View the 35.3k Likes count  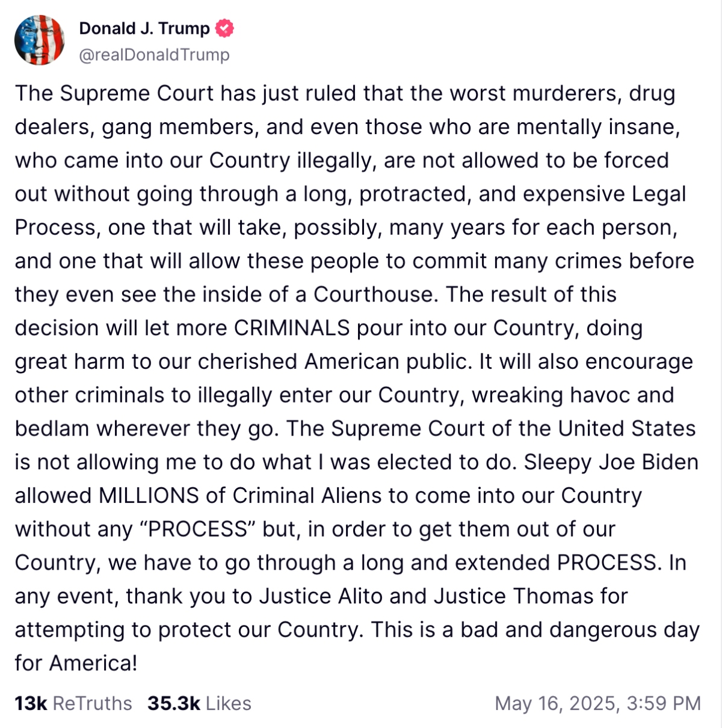174,703
